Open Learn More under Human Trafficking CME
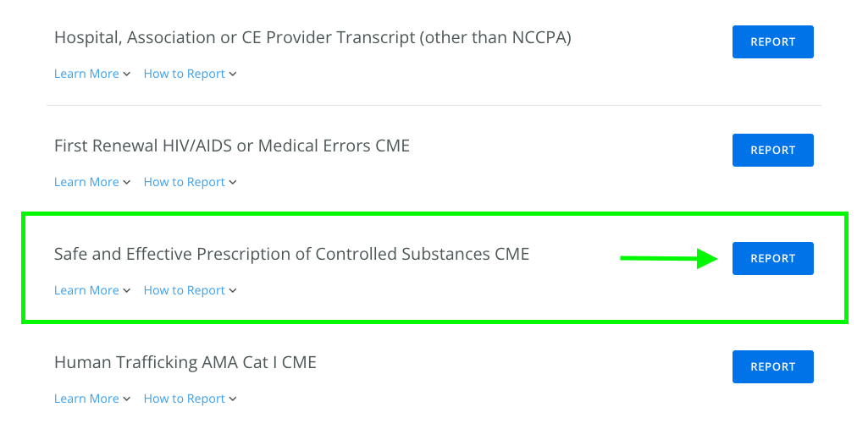868x429 pixels. click(x=86, y=399)
